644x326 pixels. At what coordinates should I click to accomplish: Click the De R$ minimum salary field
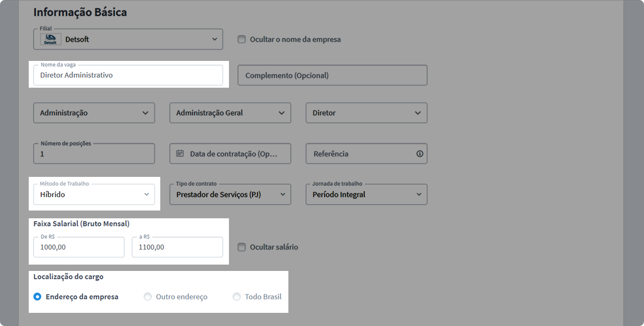coord(79,247)
